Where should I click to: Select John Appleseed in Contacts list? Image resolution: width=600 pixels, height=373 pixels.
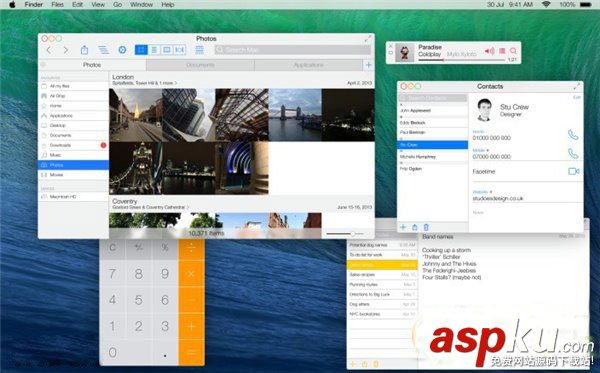(x=432, y=110)
